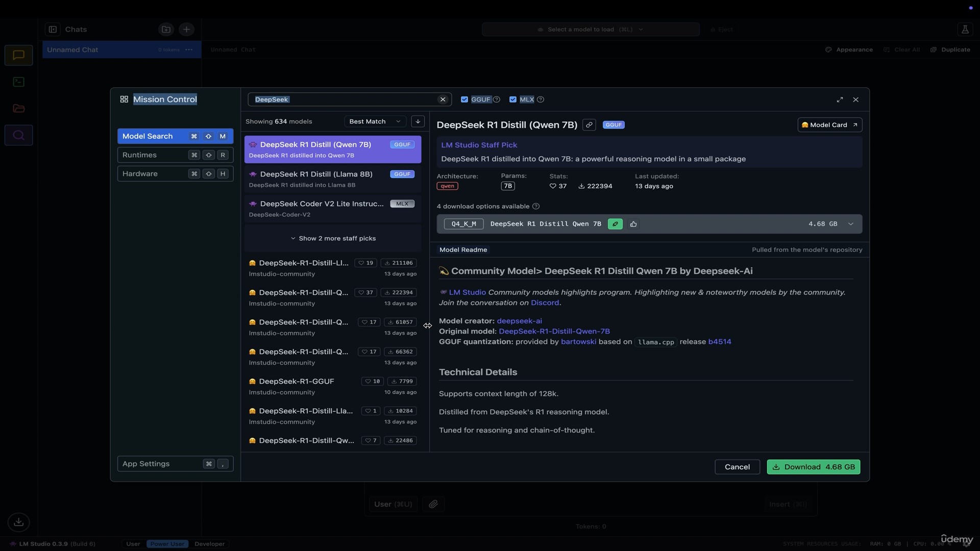Screen dimensions: 980x551
Task: Select DeepSeek R1 Distill (Qwen 7B) staff pick
Action: [x=333, y=149]
